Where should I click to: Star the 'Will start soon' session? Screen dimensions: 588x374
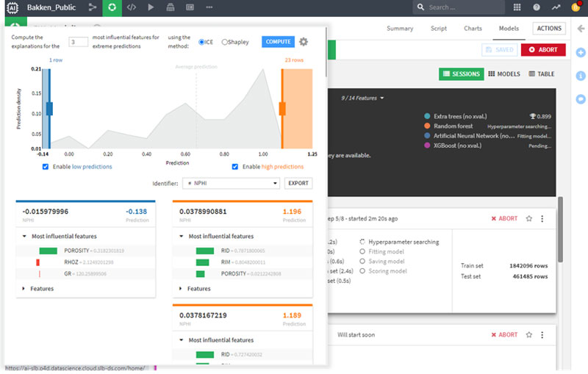[528, 334]
